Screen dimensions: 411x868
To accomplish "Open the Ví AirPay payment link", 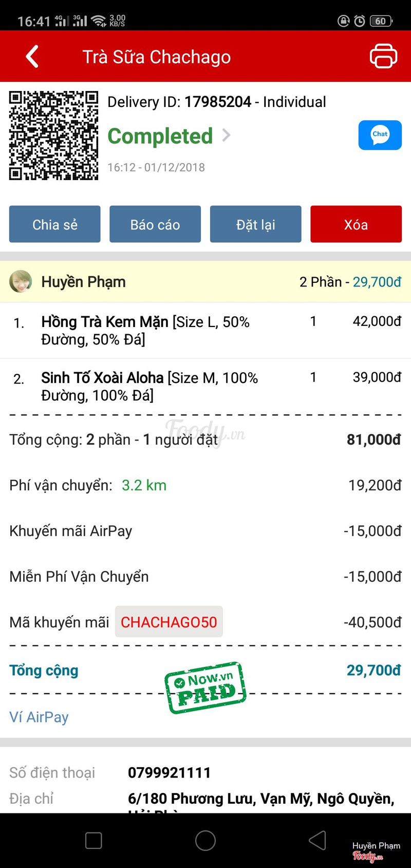I will (39, 717).
